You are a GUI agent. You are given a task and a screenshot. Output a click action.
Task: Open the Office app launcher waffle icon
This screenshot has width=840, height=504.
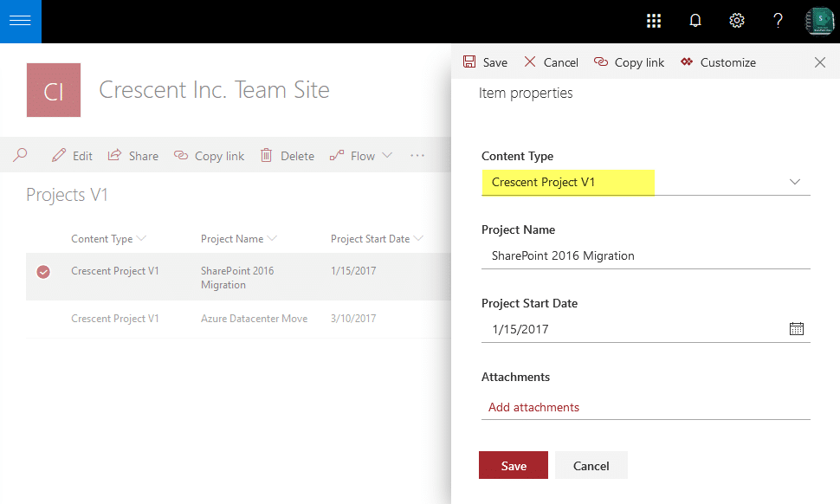click(654, 20)
